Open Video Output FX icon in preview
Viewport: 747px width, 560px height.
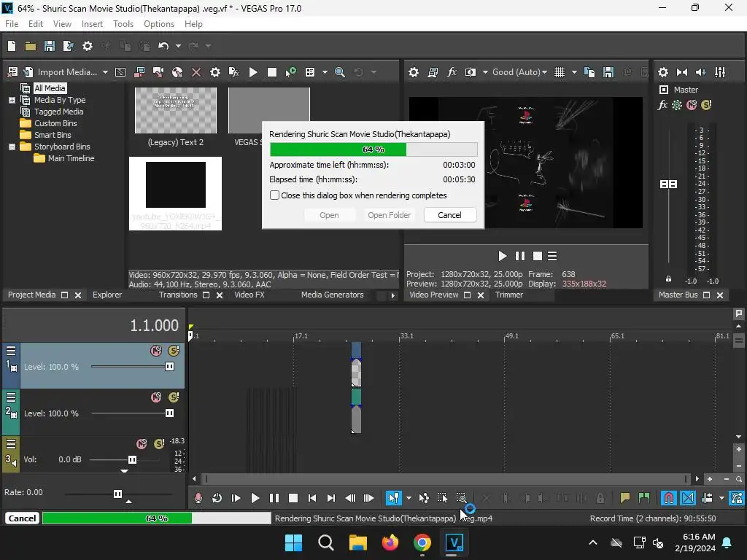(x=452, y=72)
